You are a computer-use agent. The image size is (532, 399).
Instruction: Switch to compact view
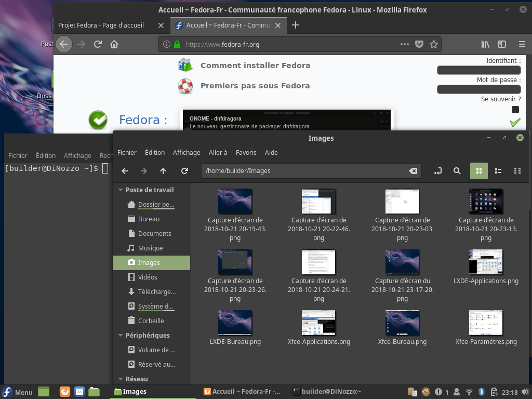[x=517, y=171]
